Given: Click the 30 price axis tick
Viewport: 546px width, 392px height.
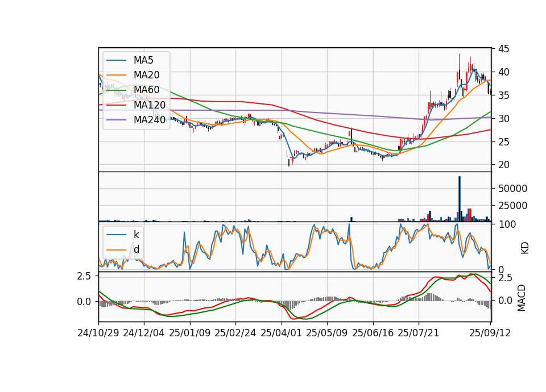Looking at the screenshot, I should coord(504,119).
